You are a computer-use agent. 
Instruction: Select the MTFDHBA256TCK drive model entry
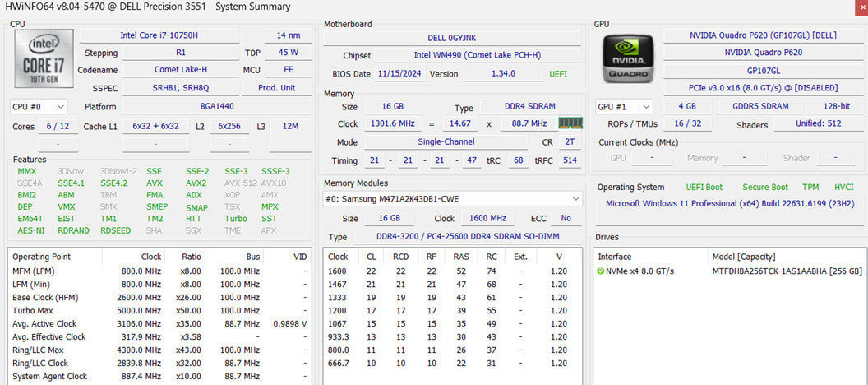pyautogui.click(x=787, y=271)
